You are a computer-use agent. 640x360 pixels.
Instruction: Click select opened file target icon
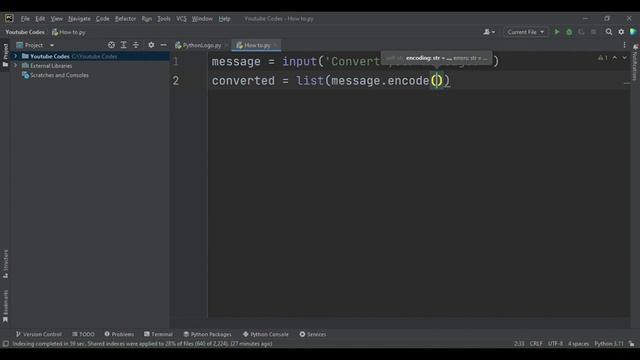coord(111,45)
